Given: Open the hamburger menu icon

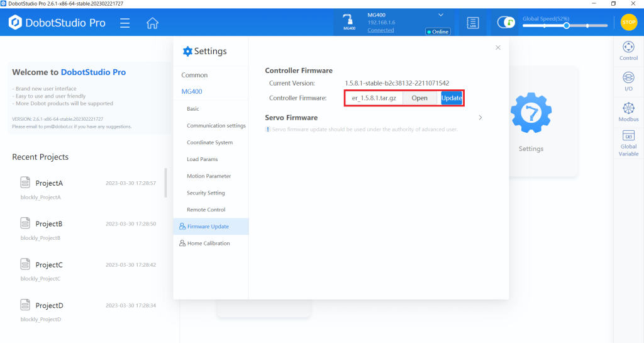Looking at the screenshot, I should pos(125,23).
